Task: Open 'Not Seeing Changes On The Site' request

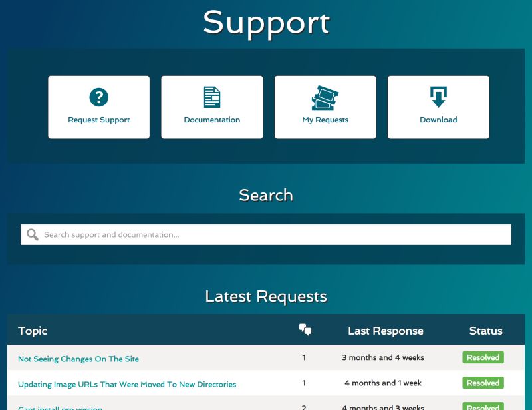Action: [77, 358]
